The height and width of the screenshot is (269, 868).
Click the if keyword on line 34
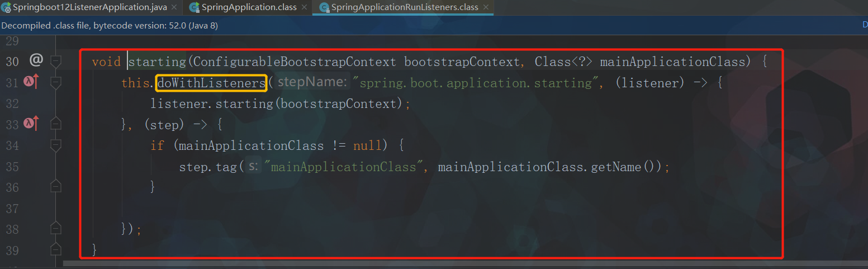click(x=157, y=145)
